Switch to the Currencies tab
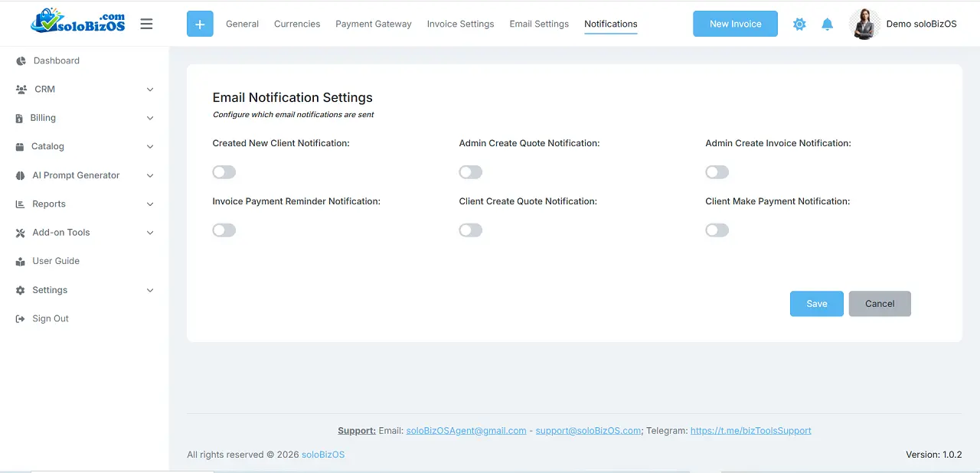Image resolution: width=980 pixels, height=473 pixels. 297,24
